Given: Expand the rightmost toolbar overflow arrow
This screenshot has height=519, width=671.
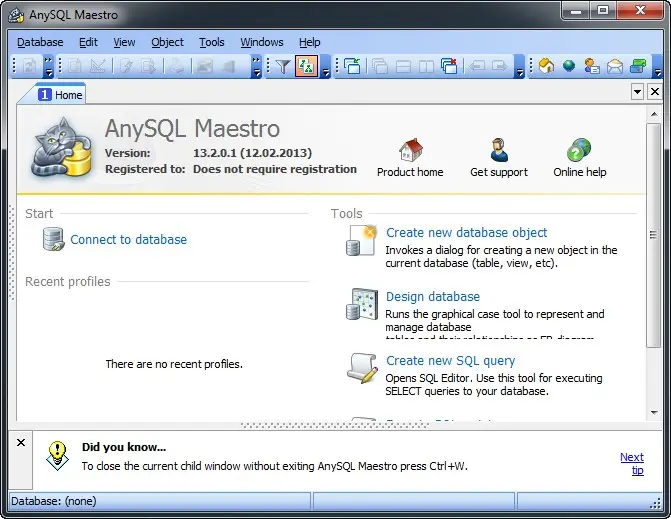Looking at the screenshot, I should (x=658, y=66).
